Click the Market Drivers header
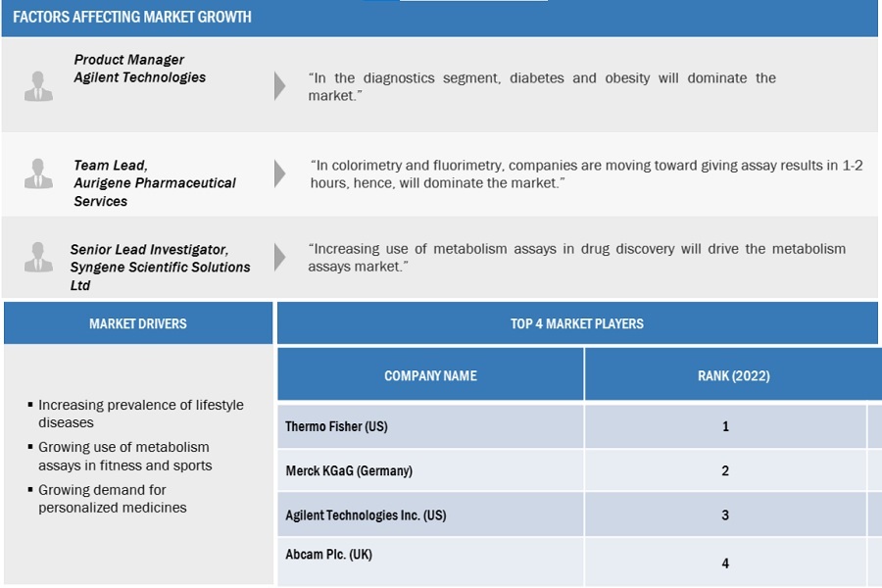The width and height of the screenshot is (882, 588). coord(137,323)
